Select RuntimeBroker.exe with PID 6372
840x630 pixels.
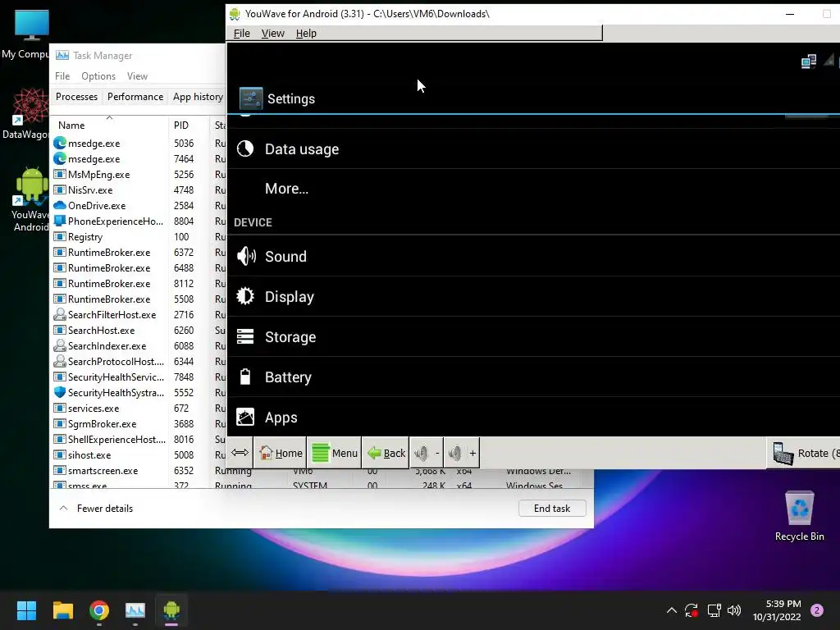click(x=139, y=253)
